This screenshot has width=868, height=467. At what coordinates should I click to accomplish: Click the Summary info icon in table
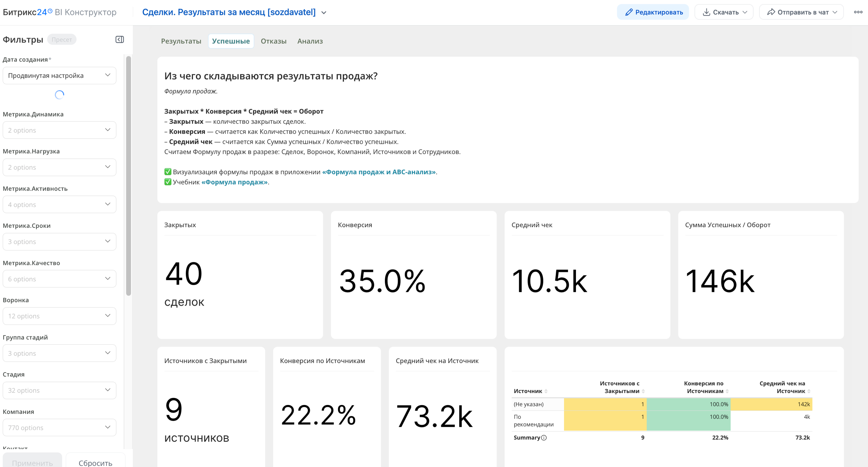point(544,438)
